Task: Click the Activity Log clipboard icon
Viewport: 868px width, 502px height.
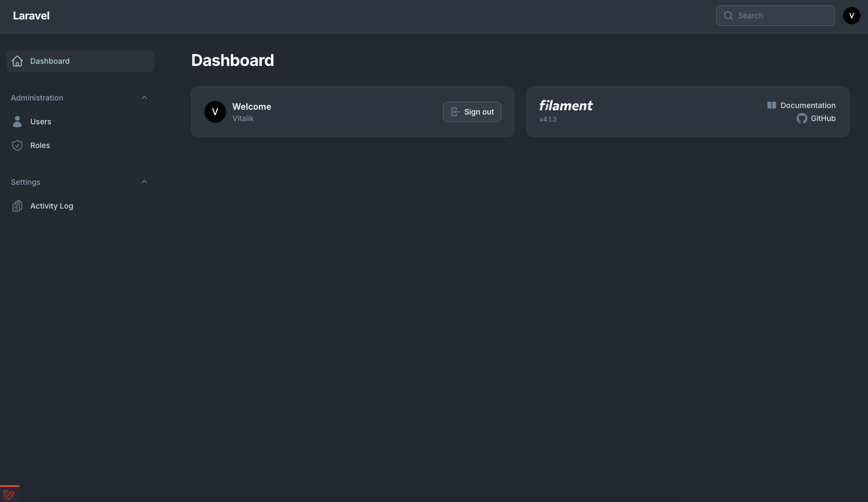Action: (x=17, y=206)
